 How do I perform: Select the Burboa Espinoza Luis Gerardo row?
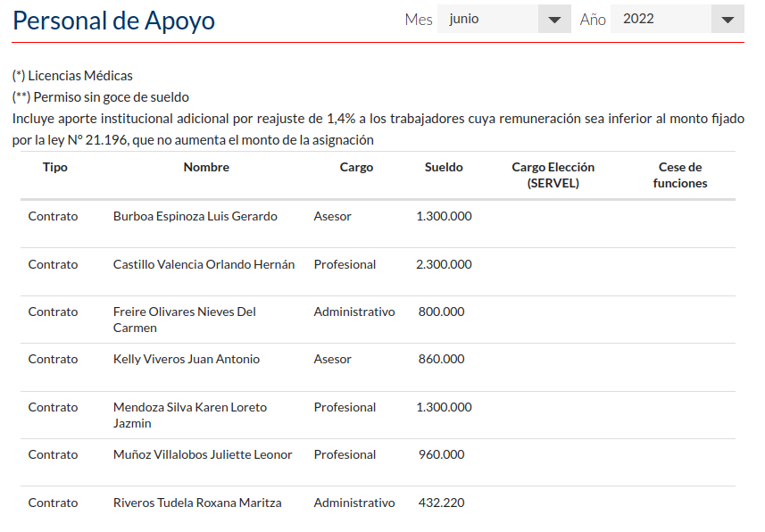click(x=195, y=216)
